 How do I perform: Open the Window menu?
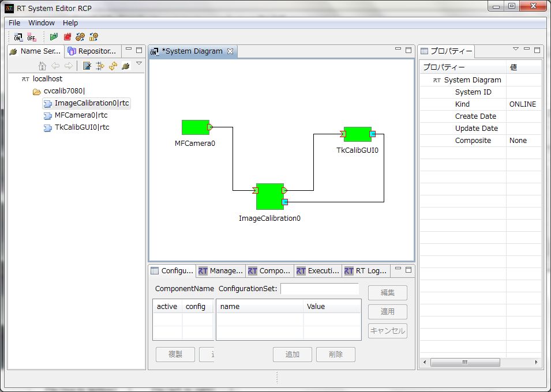(x=42, y=23)
